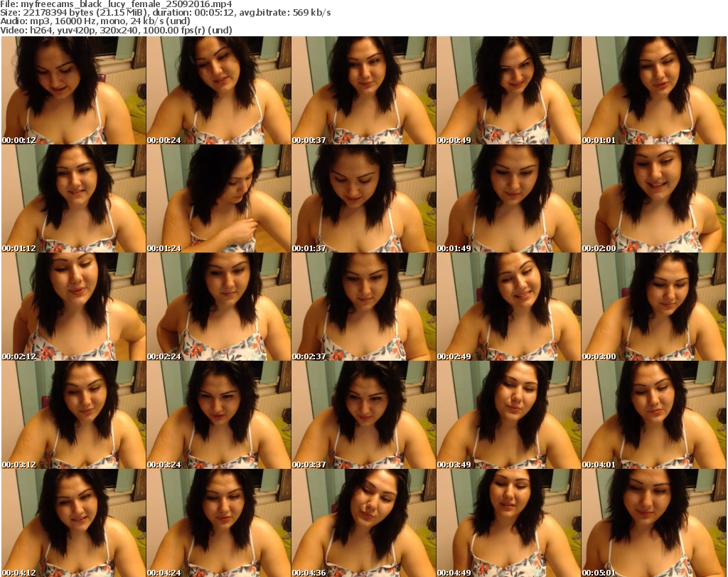Open the thumbnail stamped 00:01:01
Screen dimensions: 728x577
(x=653, y=90)
